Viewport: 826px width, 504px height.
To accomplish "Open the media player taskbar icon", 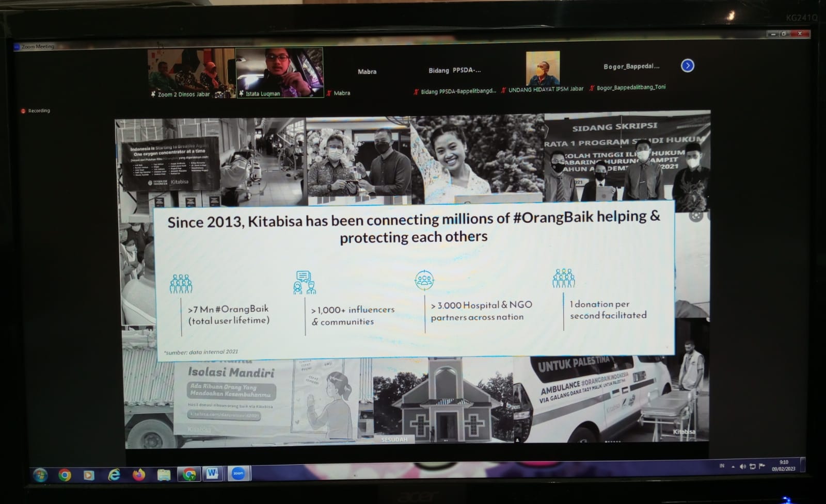I will point(89,475).
